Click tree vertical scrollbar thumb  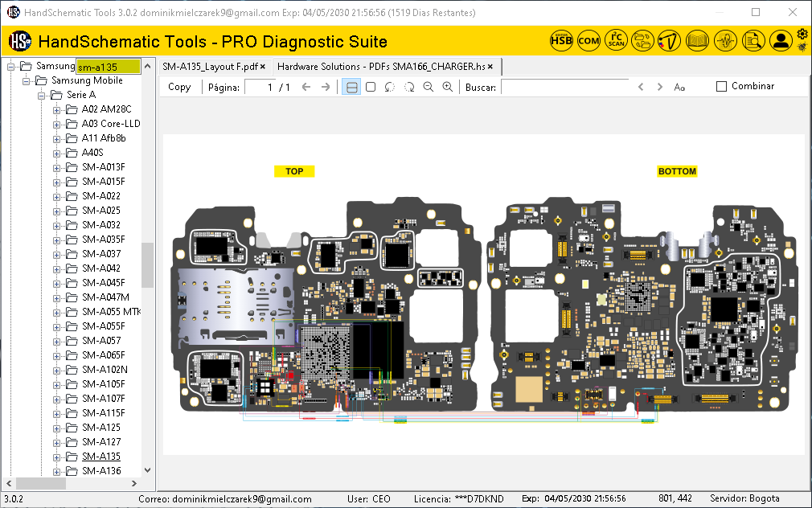click(x=148, y=264)
